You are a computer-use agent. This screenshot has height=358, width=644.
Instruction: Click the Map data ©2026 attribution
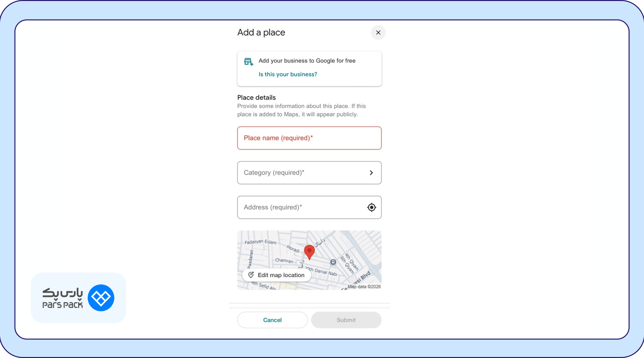(x=364, y=287)
